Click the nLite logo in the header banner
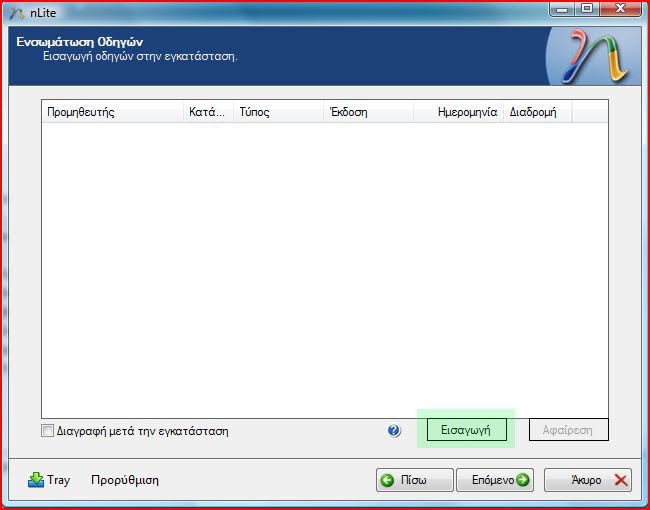Image resolution: width=650 pixels, height=510 pixels. coord(598,57)
